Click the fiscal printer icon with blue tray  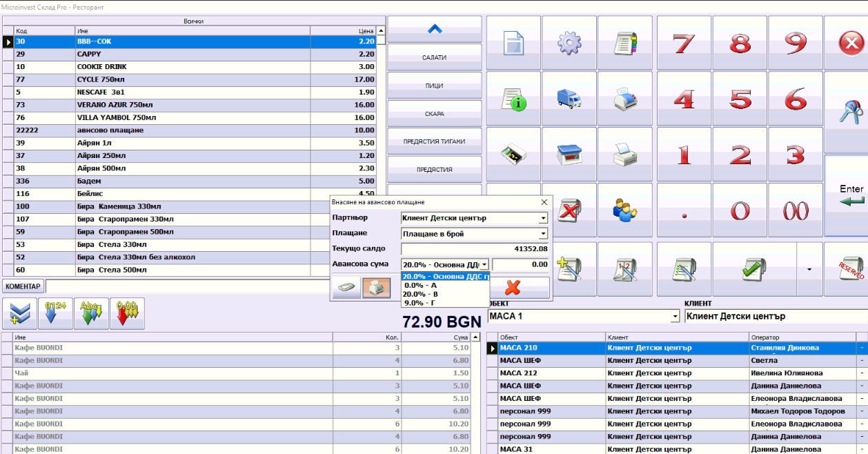point(625,99)
